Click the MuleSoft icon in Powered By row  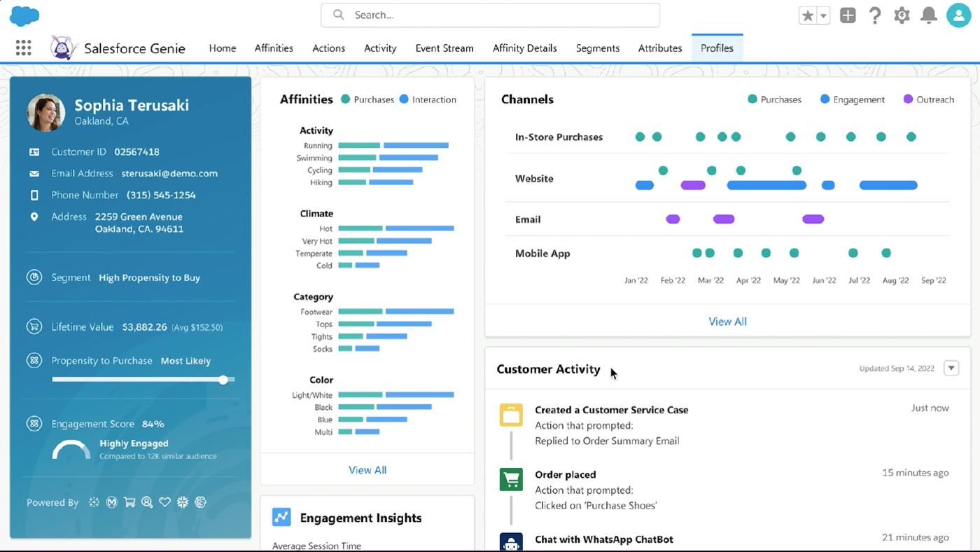tap(111, 502)
